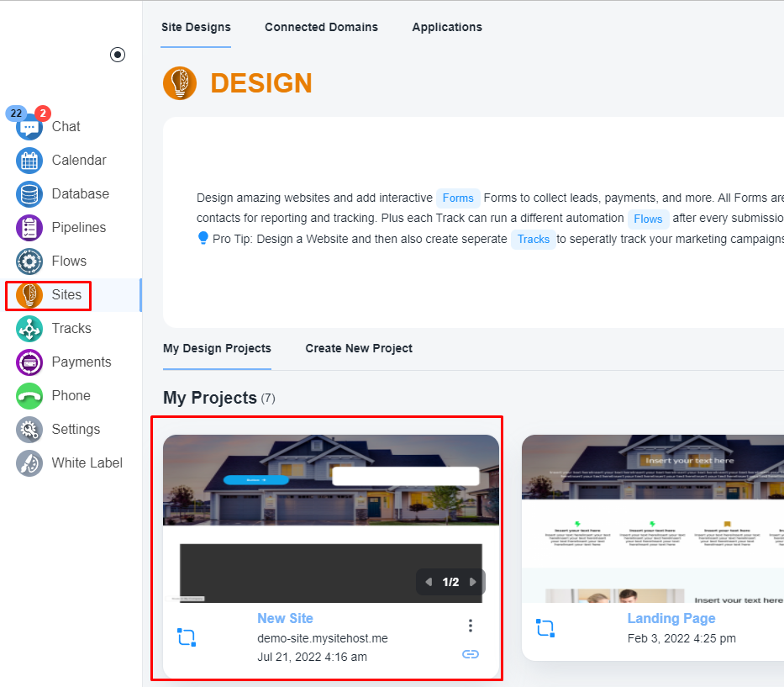Select the Flows gear icon
This screenshot has width=784, height=687.
pyautogui.click(x=29, y=262)
